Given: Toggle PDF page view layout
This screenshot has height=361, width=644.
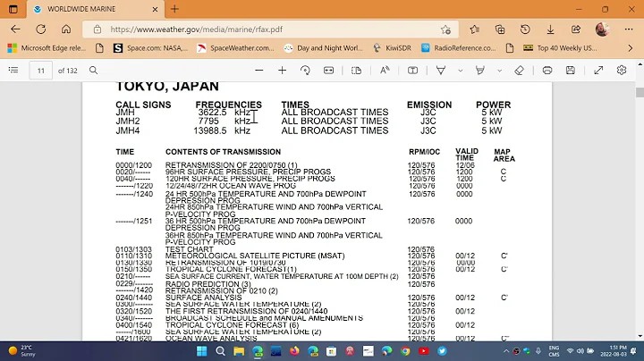Looking at the screenshot, I should [x=356, y=71].
